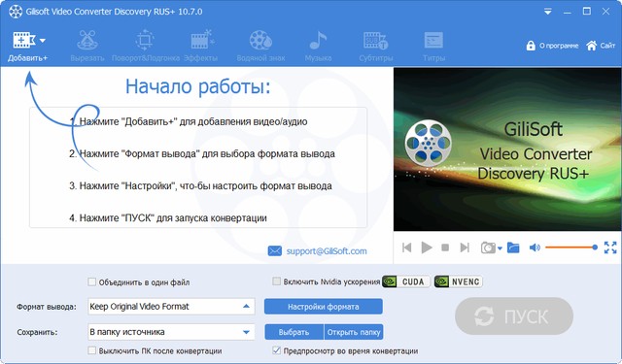Click the NVENC badge
This screenshot has width=622, height=364.
458,281
